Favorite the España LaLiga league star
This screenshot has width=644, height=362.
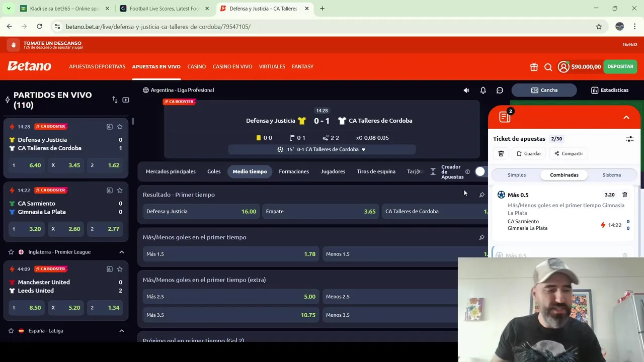pos(11,331)
